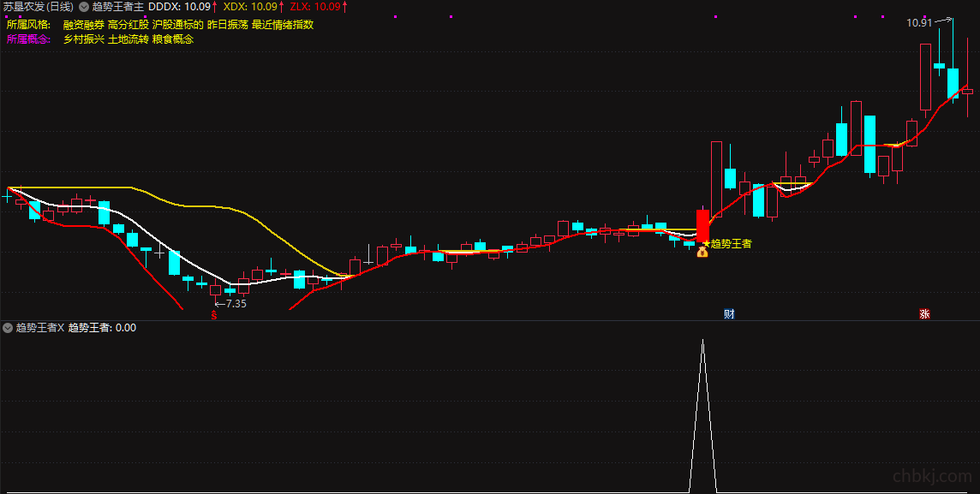The height and width of the screenshot is (494, 980).
Task: Expand the 趋势王者X sub-indicator dropdown arrow
Action: pyautogui.click(x=8, y=327)
